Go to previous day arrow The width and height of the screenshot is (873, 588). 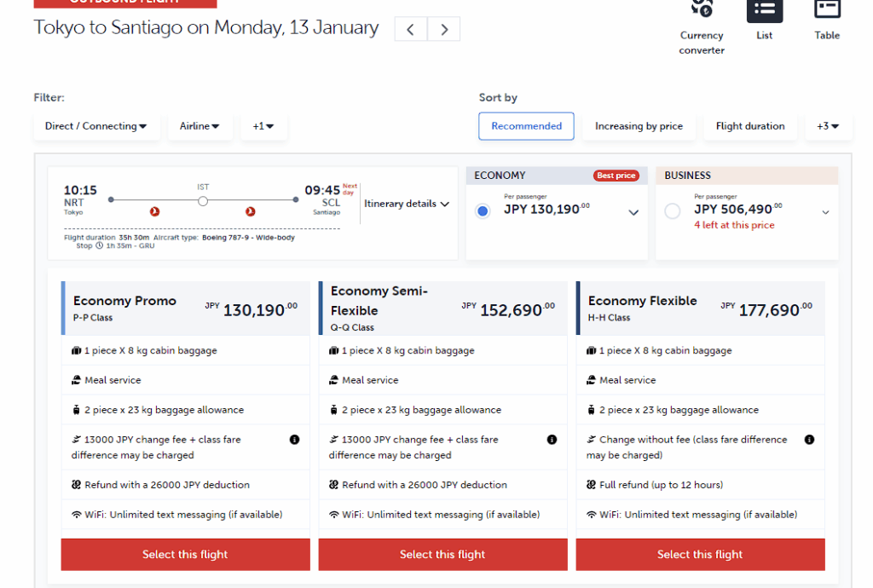pos(411,29)
